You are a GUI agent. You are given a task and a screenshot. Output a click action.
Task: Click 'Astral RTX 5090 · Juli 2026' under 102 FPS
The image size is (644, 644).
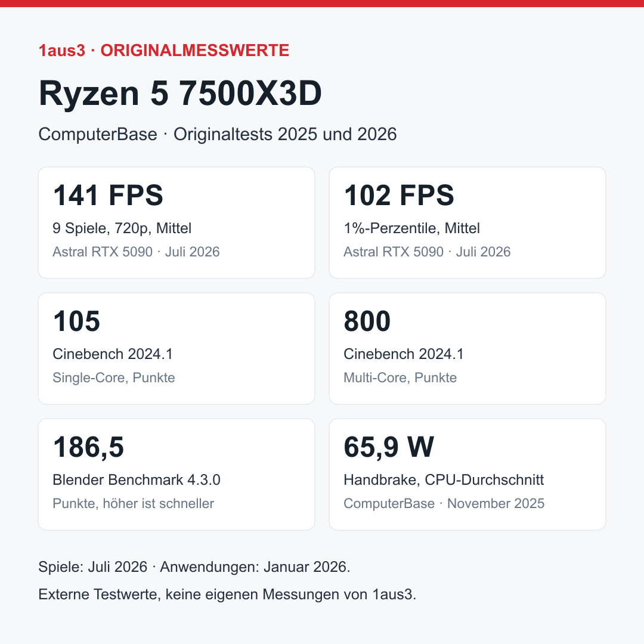(x=427, y=252)
